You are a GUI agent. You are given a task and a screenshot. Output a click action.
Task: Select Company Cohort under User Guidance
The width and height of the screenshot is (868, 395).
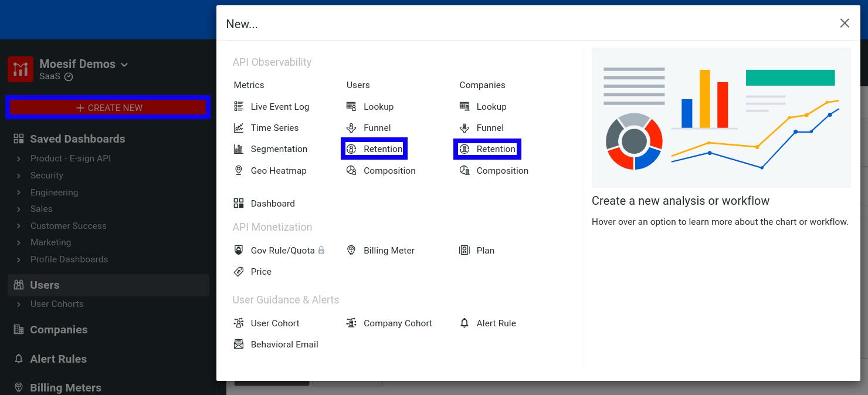coord(398,323)
